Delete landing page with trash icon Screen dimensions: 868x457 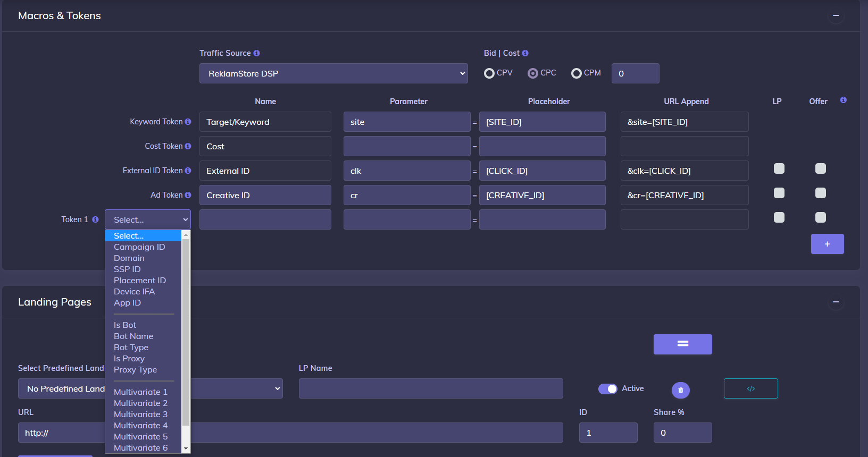click(680, 390)
